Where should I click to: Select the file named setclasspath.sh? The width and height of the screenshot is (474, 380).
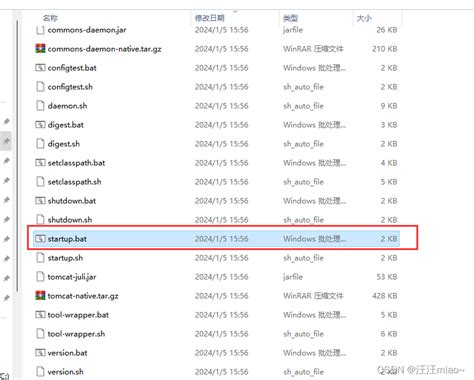point(74,182)
